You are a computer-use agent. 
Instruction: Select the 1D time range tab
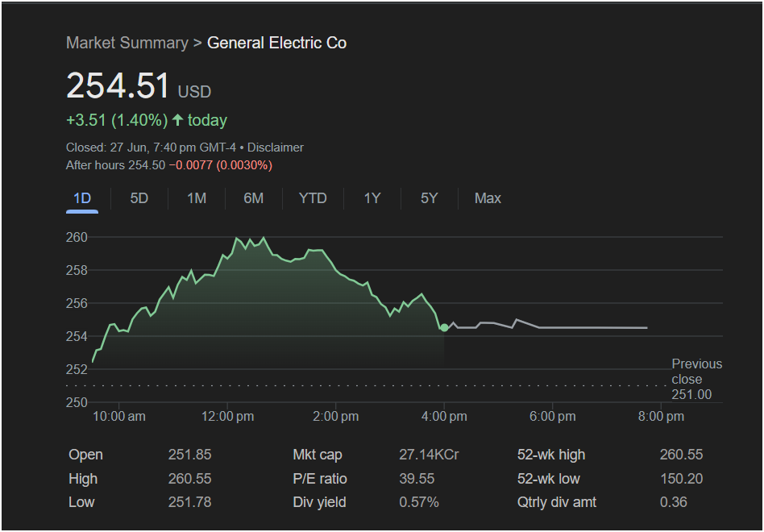tap(82, 198)
